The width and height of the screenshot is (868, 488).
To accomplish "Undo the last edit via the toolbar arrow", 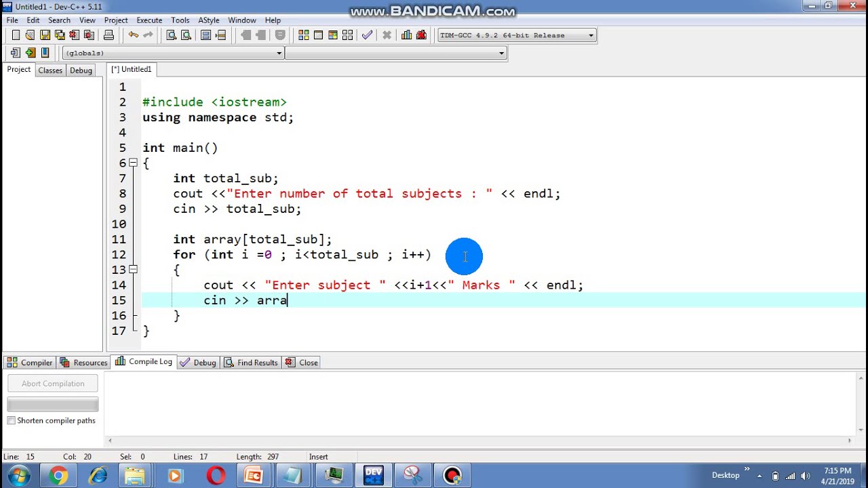I will pos(134,35).
